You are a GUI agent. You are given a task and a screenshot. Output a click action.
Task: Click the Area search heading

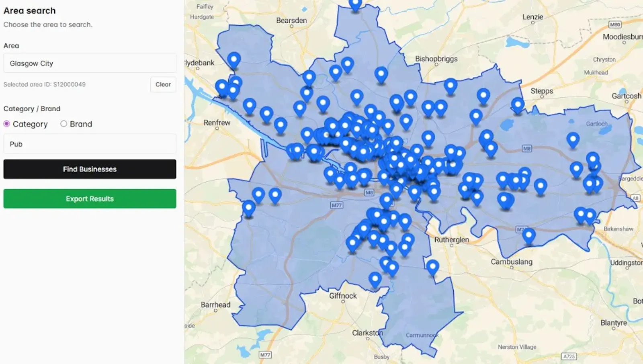pyautogui.click(x=30, y=11)
